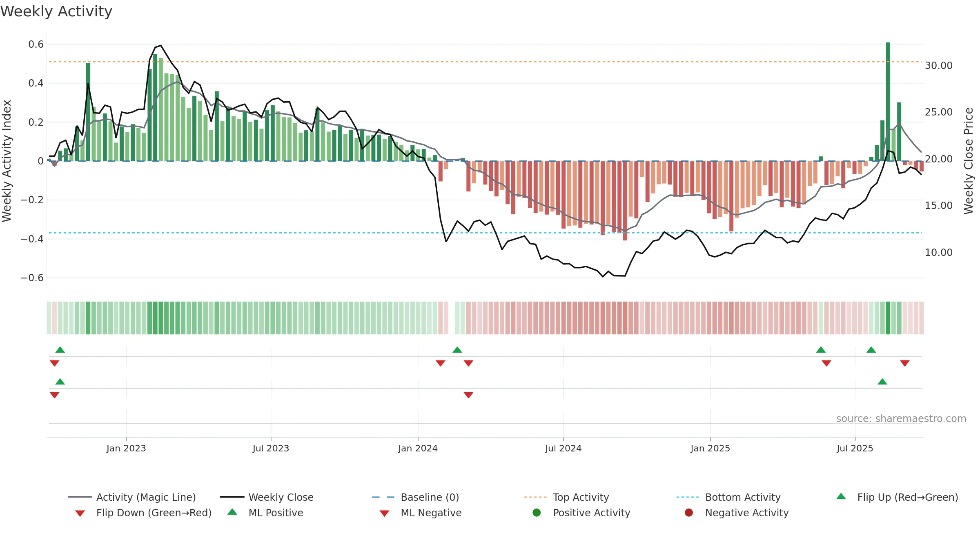
Task: Click the −0.6 activity axis label
Action: [x=32, y=278]
